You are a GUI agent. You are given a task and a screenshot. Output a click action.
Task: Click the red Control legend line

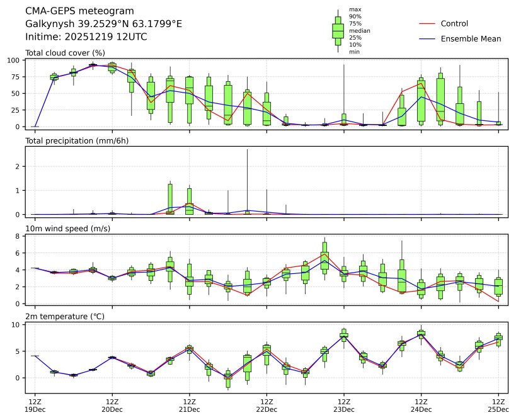click(x=427, y=24)
